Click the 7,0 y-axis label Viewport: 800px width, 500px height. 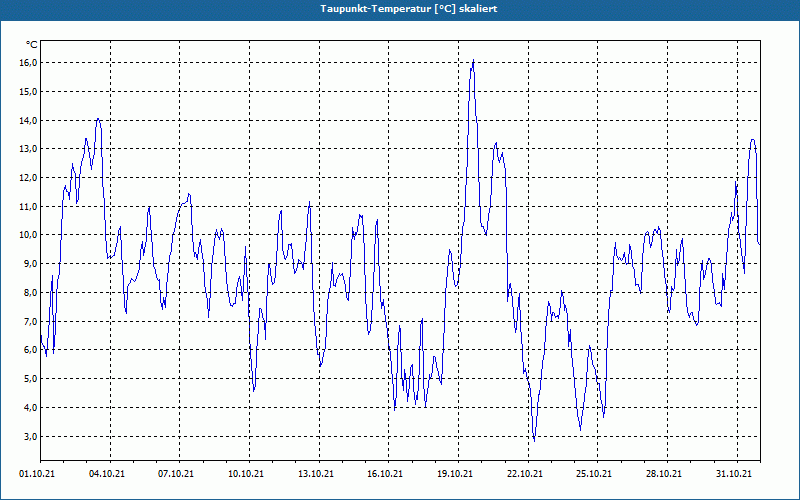[31, 321]
